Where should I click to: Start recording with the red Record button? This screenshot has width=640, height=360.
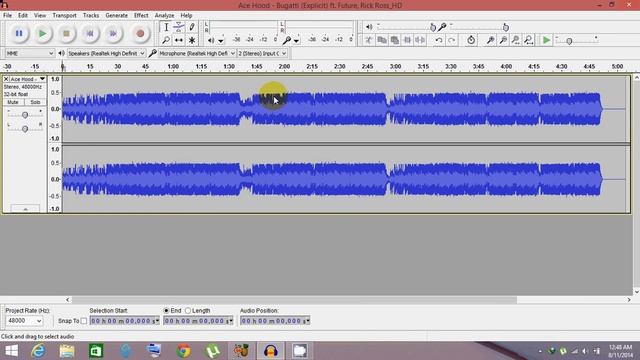point(140,33)
